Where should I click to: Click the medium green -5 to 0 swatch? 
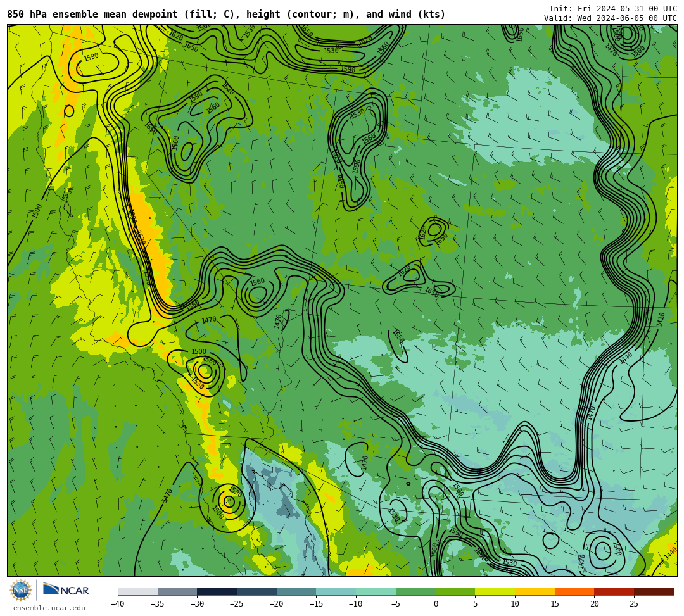click(x=415, y=591)
